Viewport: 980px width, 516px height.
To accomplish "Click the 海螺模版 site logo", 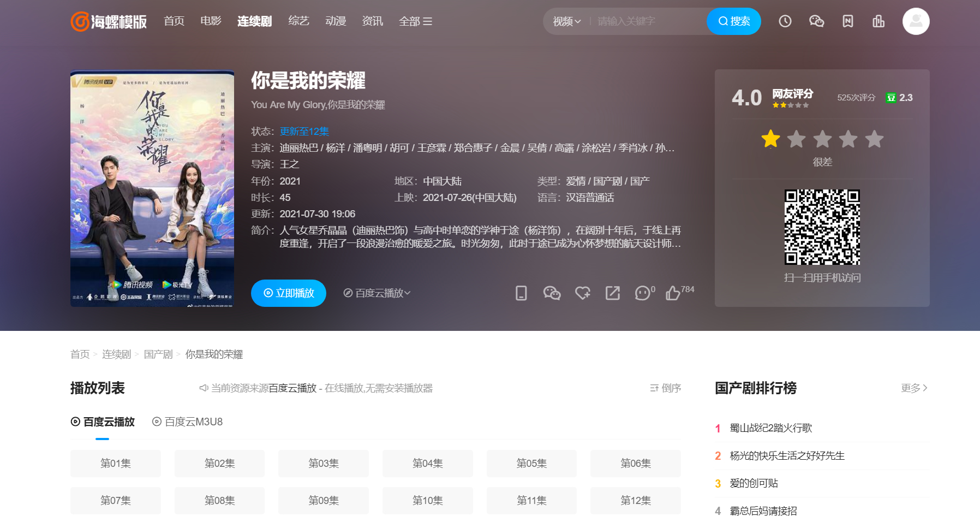I will (109, 21).
